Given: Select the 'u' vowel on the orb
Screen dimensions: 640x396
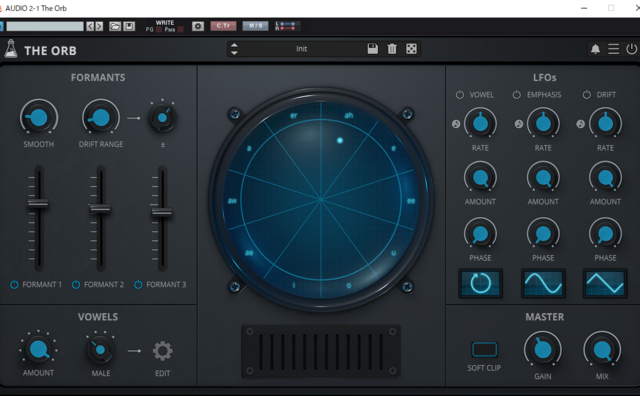Looking at the screenshot, I should (x=393, y=253).
